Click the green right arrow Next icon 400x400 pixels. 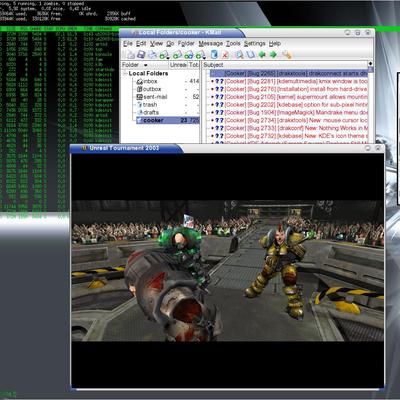273,54
